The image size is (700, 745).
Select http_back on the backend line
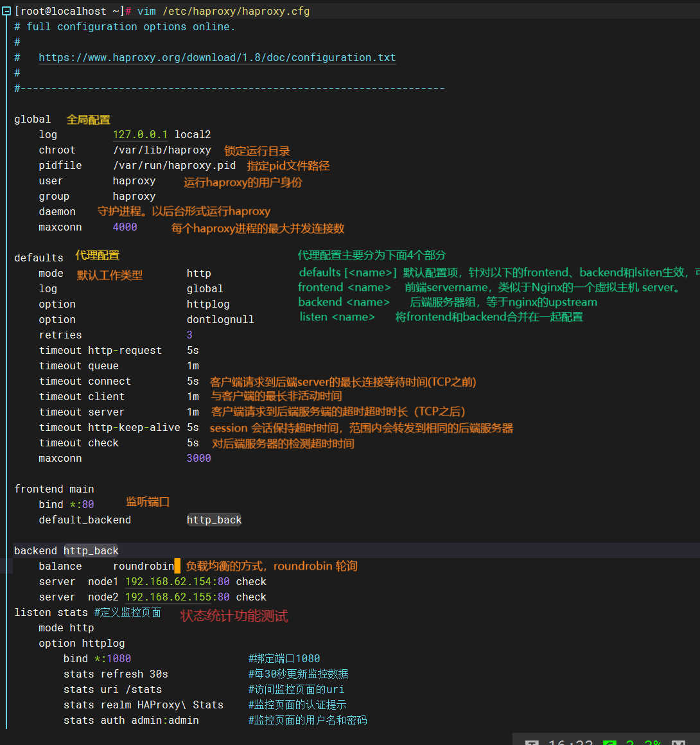pos(91,550)
